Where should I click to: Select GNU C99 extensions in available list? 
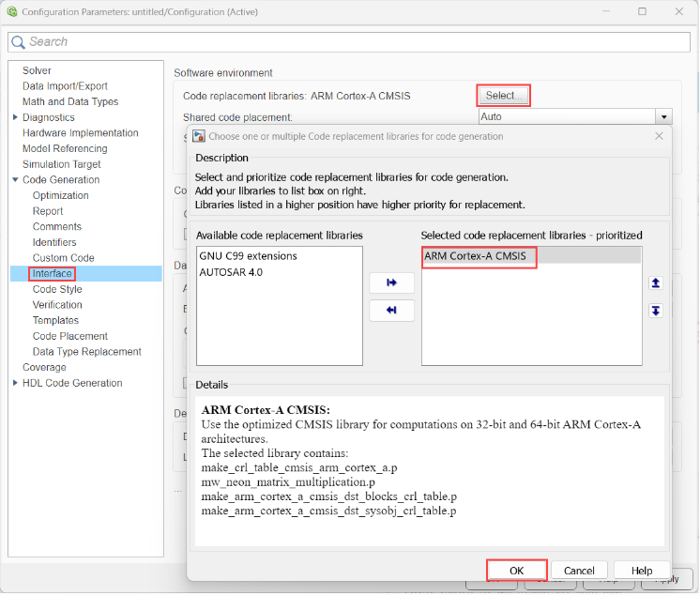click(x=248, y=256)
